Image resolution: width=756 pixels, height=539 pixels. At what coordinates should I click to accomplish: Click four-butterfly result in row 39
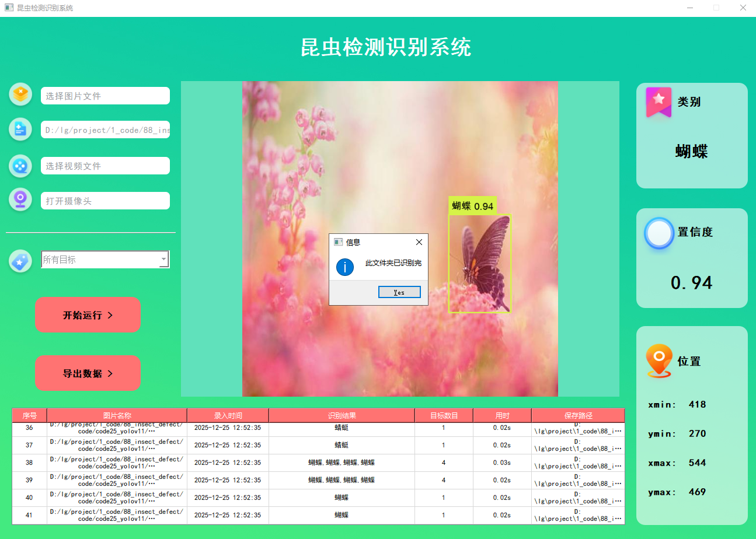tap(342, 481)
